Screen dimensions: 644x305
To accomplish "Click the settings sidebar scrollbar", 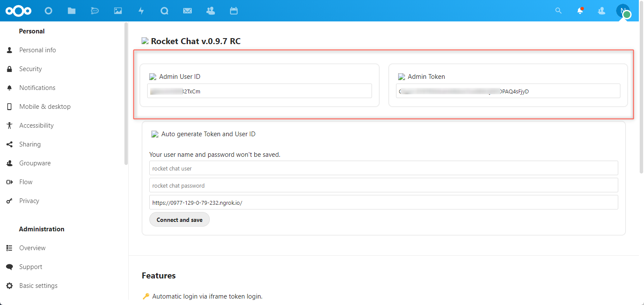I will [x=126, y=93].
